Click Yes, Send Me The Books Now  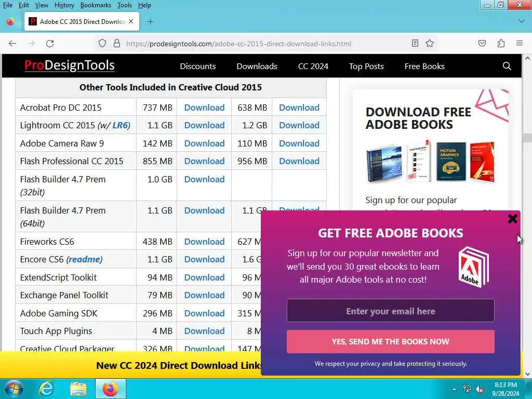[390, 341]
